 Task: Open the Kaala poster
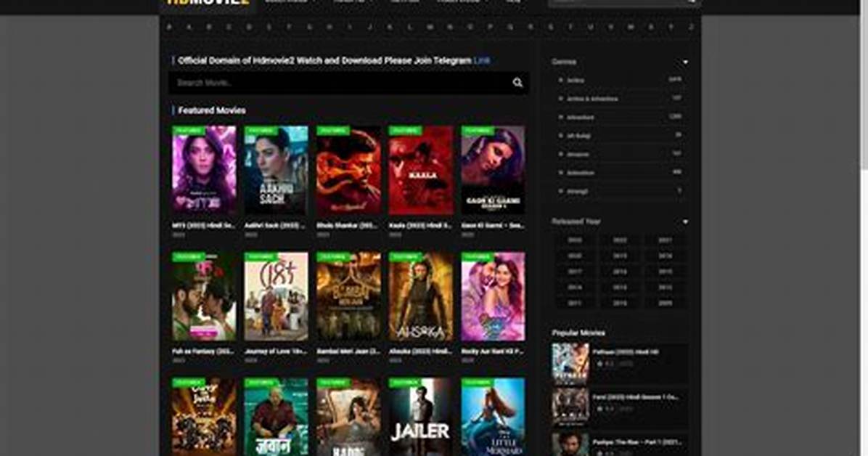pyautogui.click(x=421, y=171)
